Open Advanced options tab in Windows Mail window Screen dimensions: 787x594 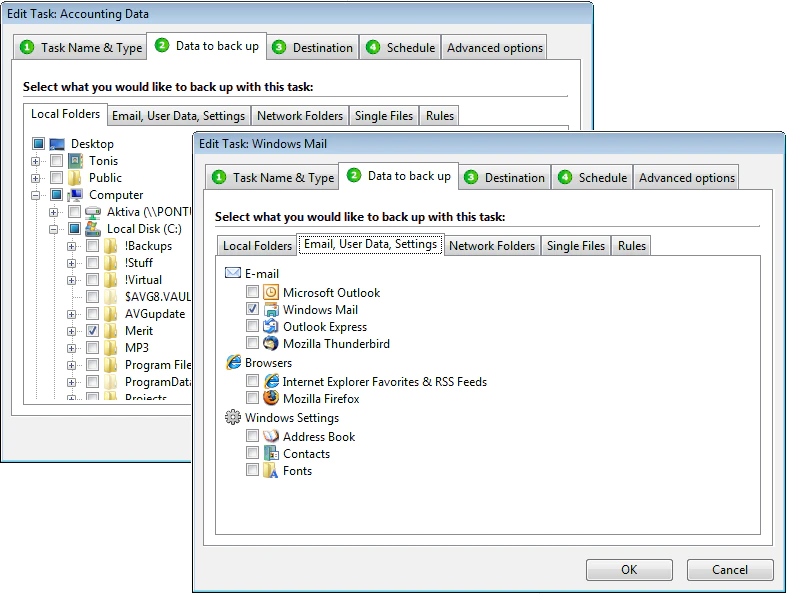click(x=686, y=177)
